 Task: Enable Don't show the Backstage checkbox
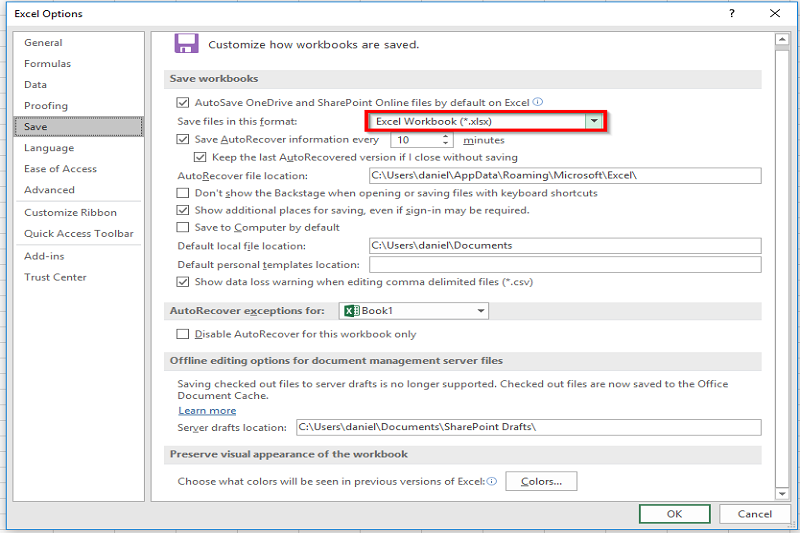(x=183, y=193)
